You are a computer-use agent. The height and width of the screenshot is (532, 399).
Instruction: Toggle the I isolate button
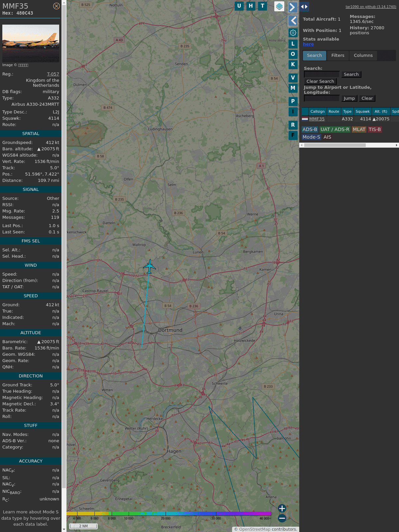(x=293, y=112)
